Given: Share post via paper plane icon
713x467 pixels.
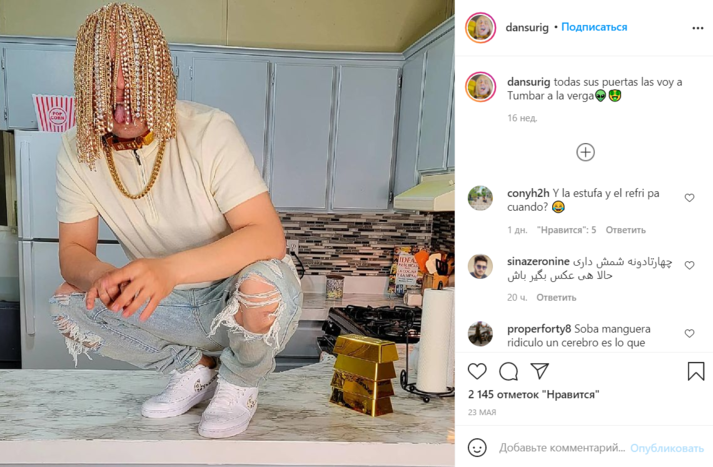Looking at the screenshot, I should 540,371.
